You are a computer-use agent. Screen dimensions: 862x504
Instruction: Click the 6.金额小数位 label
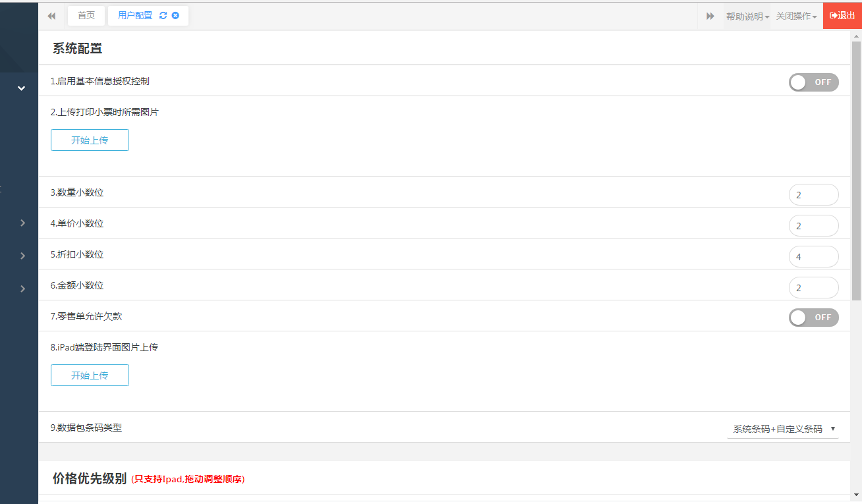[77, 285]
